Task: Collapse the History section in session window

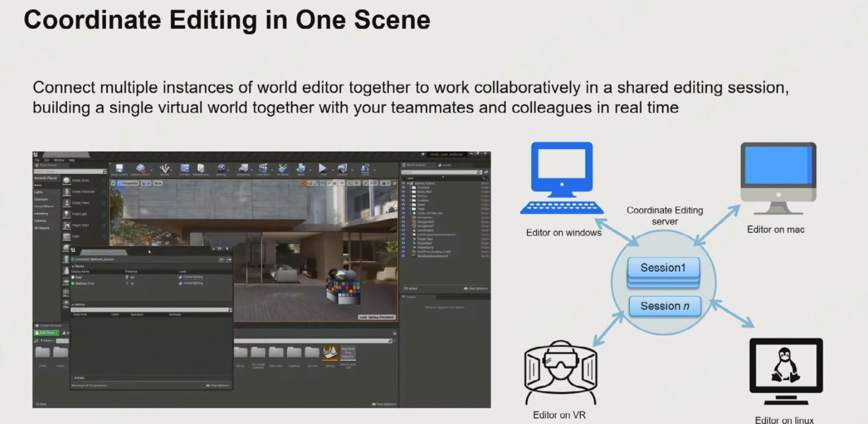Action: (x=73, y=305)
